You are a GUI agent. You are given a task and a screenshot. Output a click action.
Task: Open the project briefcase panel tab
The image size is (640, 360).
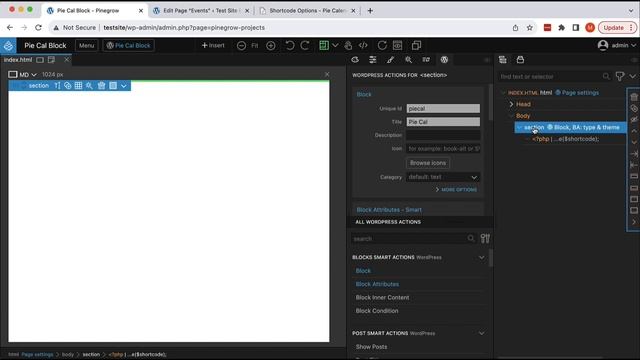(x=520, y=60)
